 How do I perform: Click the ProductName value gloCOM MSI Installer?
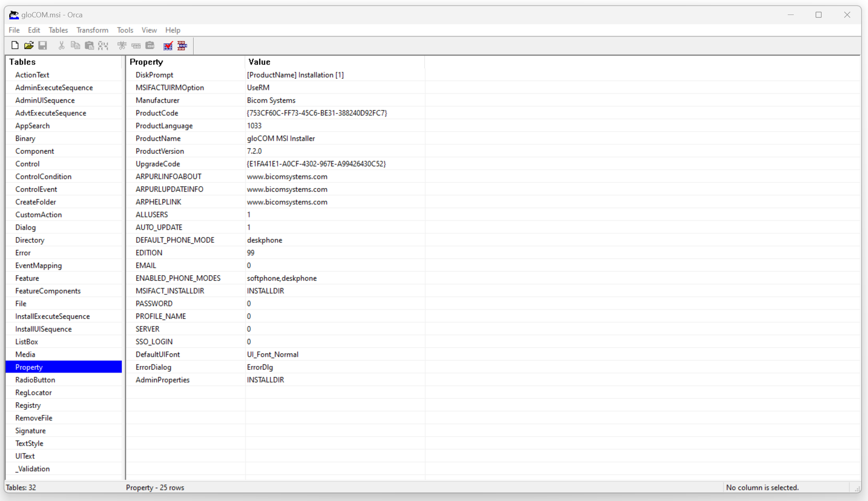pos(281,138)
